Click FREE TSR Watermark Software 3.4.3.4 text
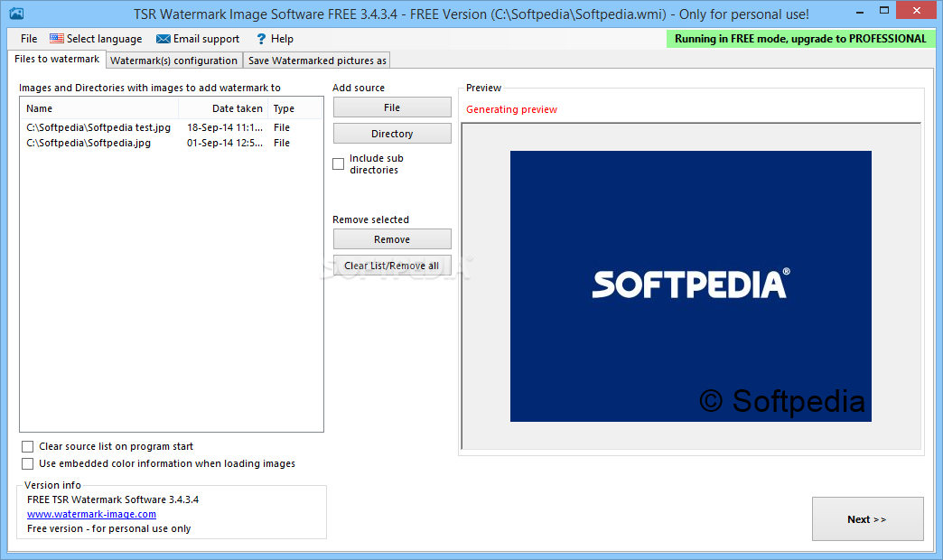 pos(113,499)
